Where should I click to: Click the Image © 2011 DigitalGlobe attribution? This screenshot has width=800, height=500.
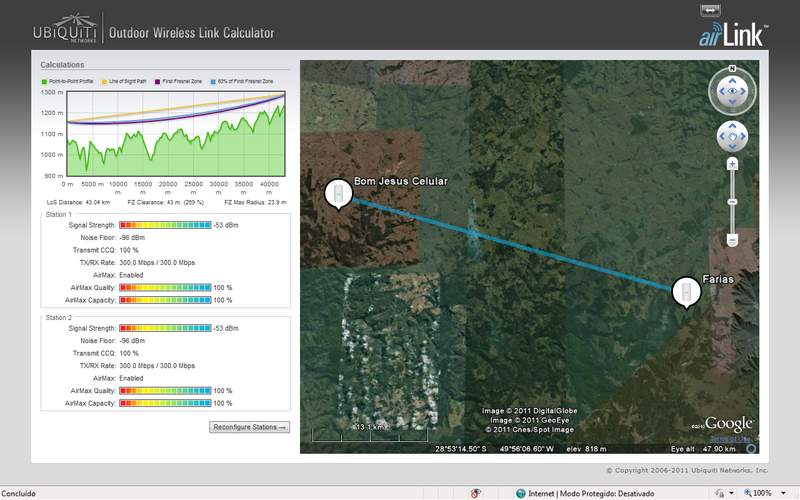pyautogui.click(x=530, y=411)
